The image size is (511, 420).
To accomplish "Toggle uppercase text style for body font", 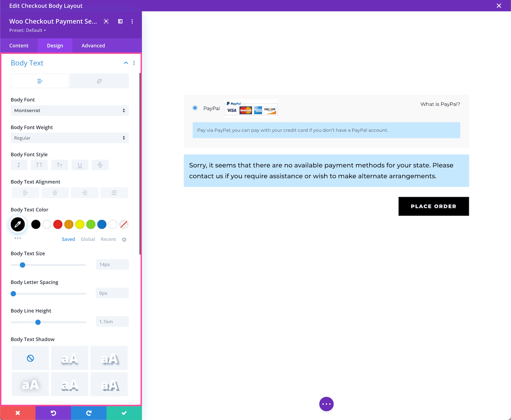I will pos(39,165).
